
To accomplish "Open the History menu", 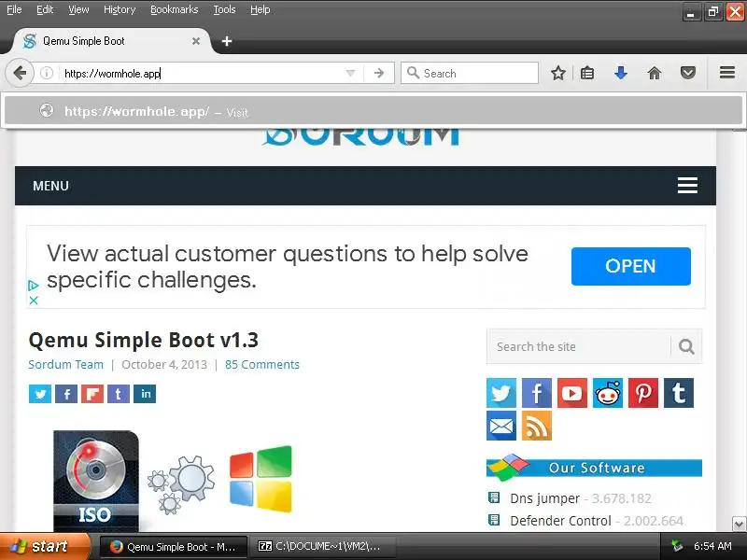I will click(120, 9).
